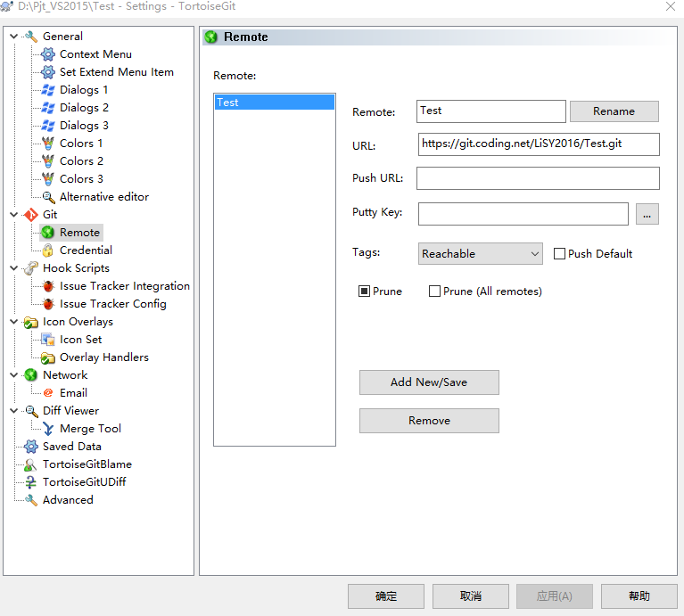Click the Hook Scripts icon

point(31,268)
